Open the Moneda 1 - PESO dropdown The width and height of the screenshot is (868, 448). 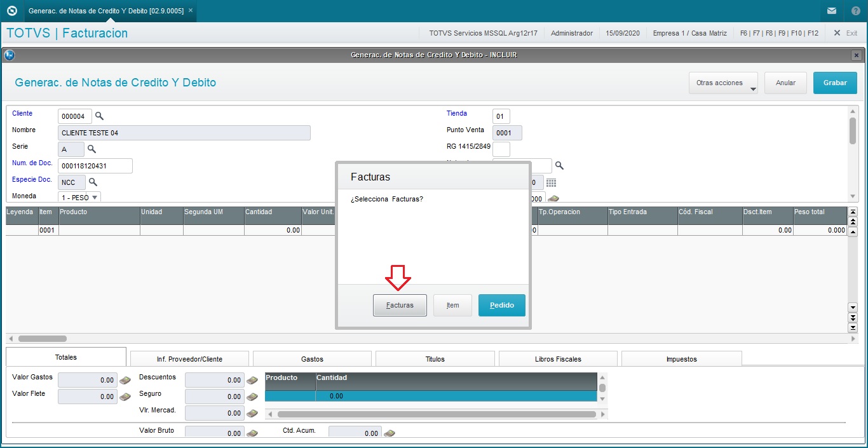[79, 197]
